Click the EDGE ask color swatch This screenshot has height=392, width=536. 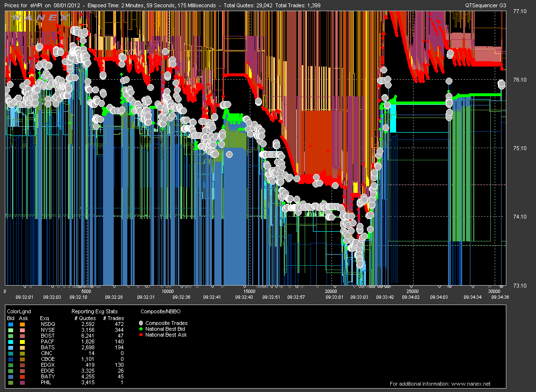coord(22,371)
